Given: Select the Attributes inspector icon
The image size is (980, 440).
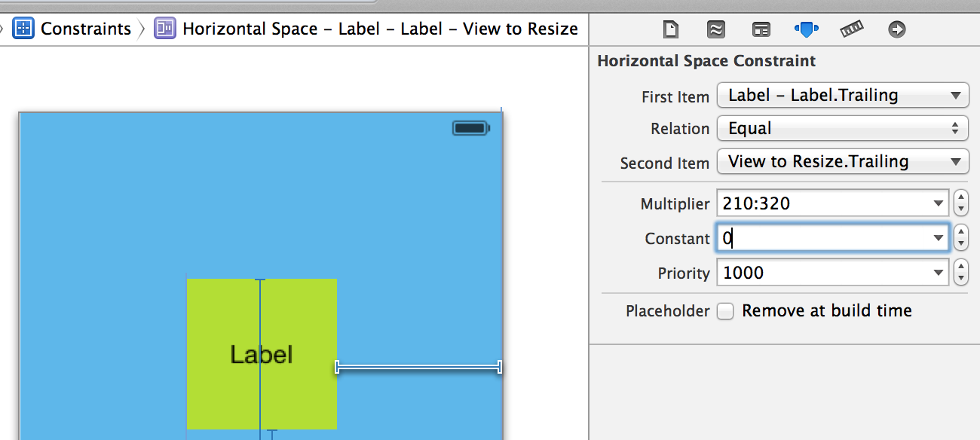Looking at the screenshot, I should pyautogui.click(x=806, y=29).
